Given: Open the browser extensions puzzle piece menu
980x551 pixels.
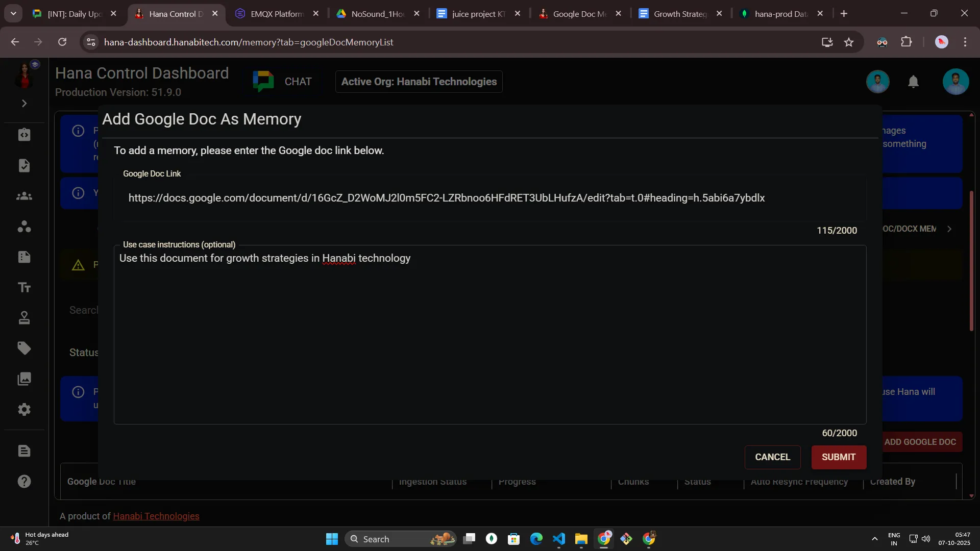Looking at the screenshot, I should pyautogui.click(x=907, y=42).
